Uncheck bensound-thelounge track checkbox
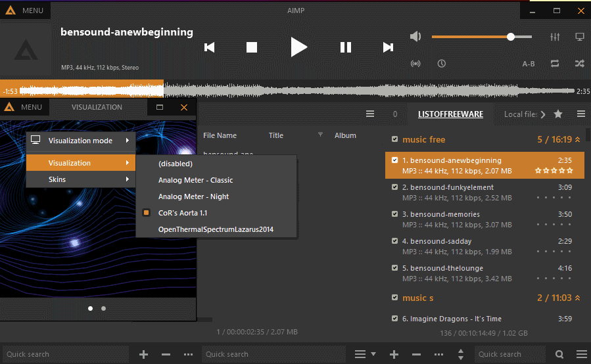591x364 pixels. (x=394, y=267)
